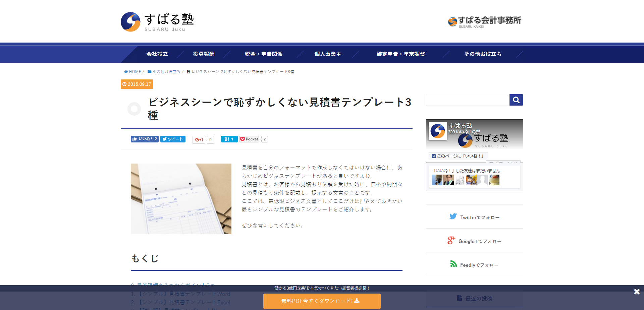Click the Feedly RSS icon
The image size is (644, 310).
pyautogui.click(x=453, y=264)
